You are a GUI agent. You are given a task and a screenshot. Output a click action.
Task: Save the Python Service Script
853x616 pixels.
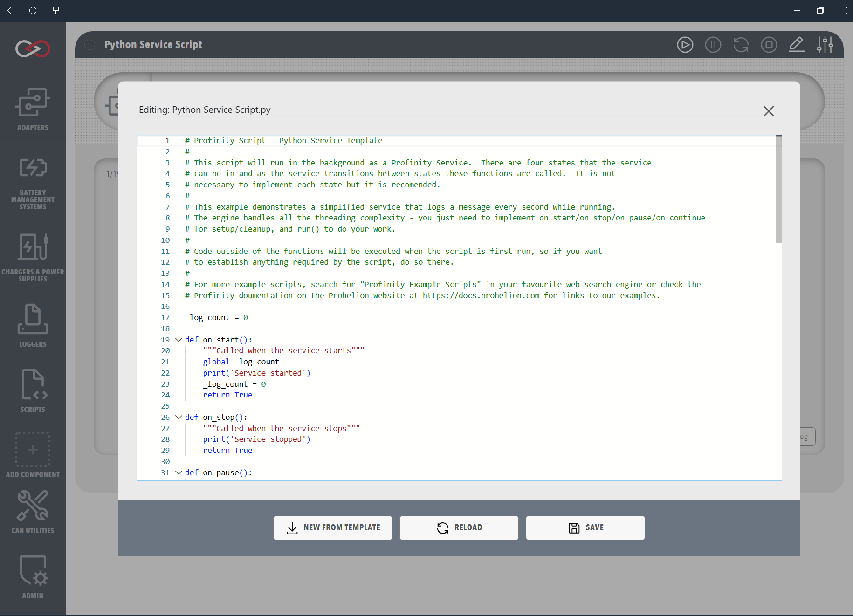[x=585, y=528]
